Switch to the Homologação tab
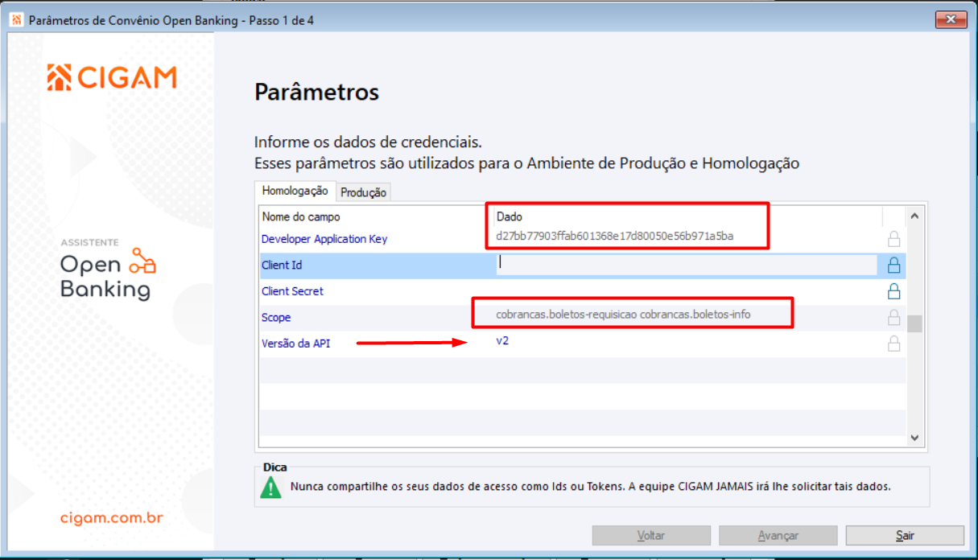This screenshot has height=560, width=978. tap(295, 191)
